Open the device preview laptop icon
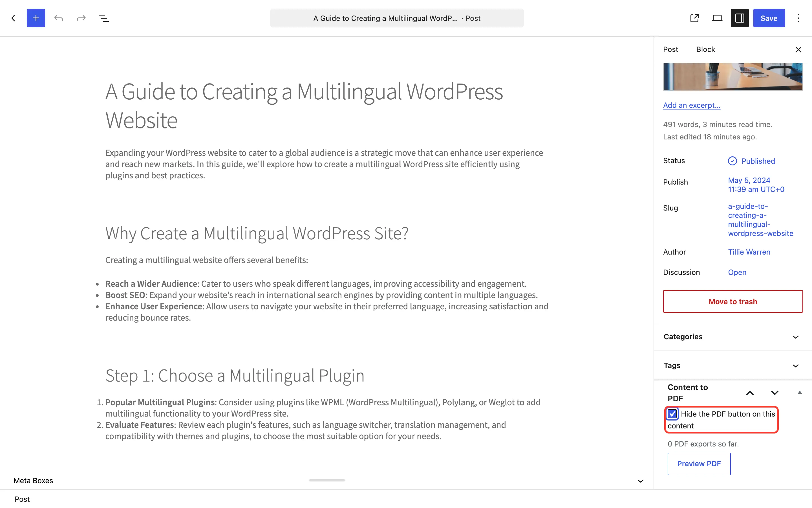 pyautogui.click(x=717, y=18)
